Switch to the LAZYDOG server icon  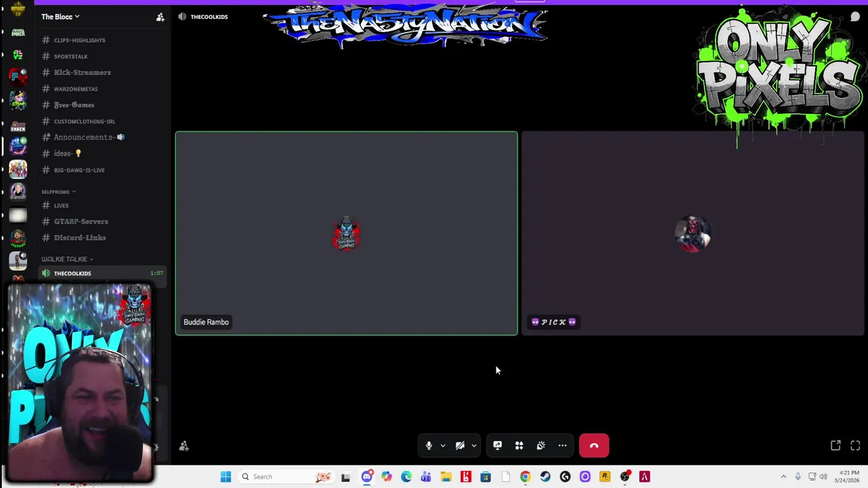point(18,237)
